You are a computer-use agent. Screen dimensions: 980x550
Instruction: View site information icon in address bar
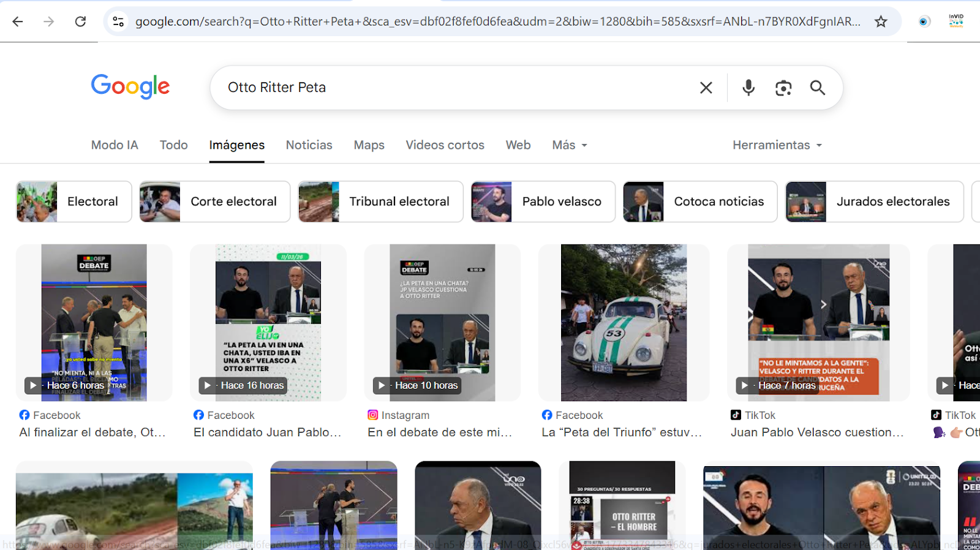pyautogui.click(x=118, y=21)
